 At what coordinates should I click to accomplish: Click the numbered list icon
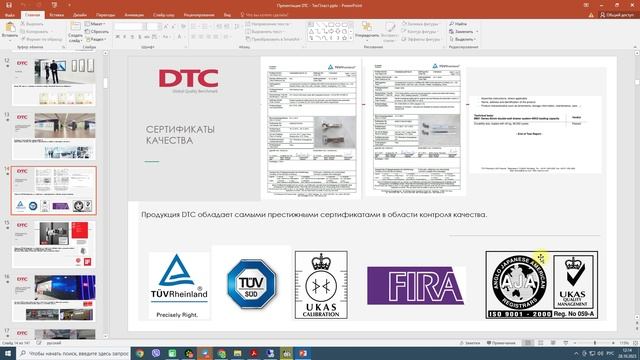(x=206, y=27)
